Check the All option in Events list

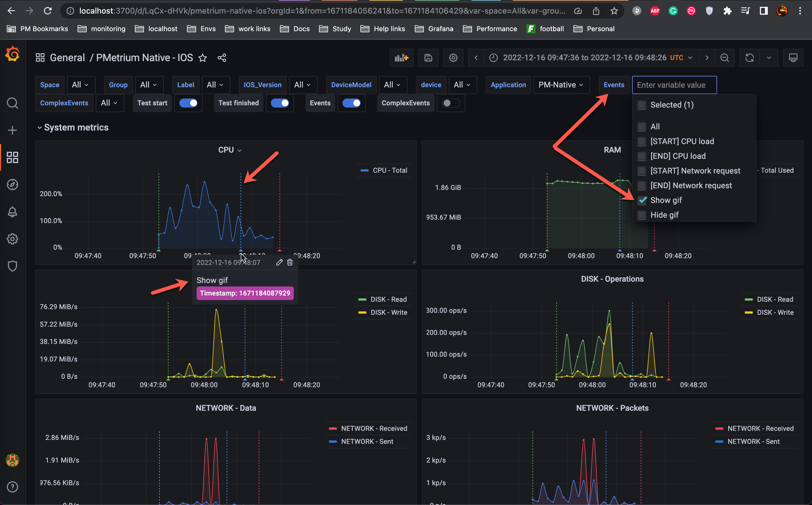tap(641, 127)
